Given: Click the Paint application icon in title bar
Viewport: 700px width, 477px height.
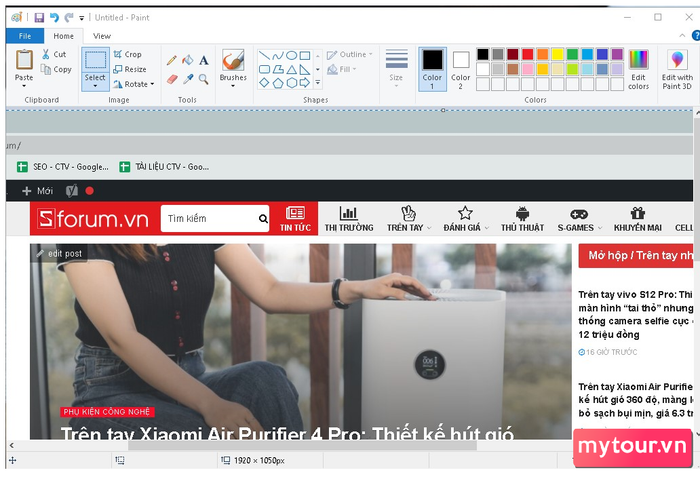Looking at the screenshot, I should tap(17, 17).
